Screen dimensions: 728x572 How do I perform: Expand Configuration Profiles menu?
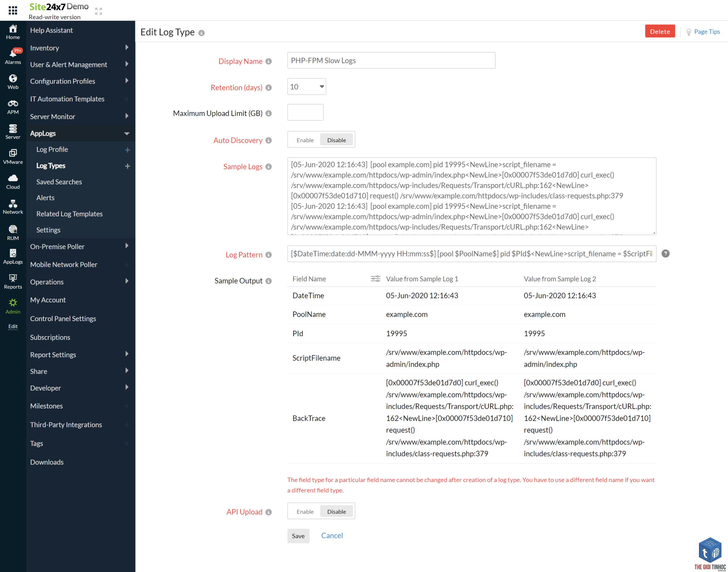127,80
